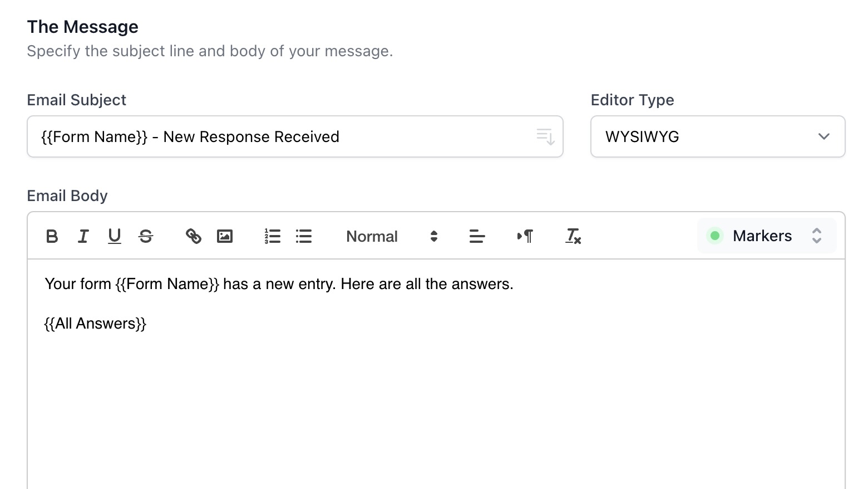Click the chevron arrow of Editor Type

tap(823, 136)
